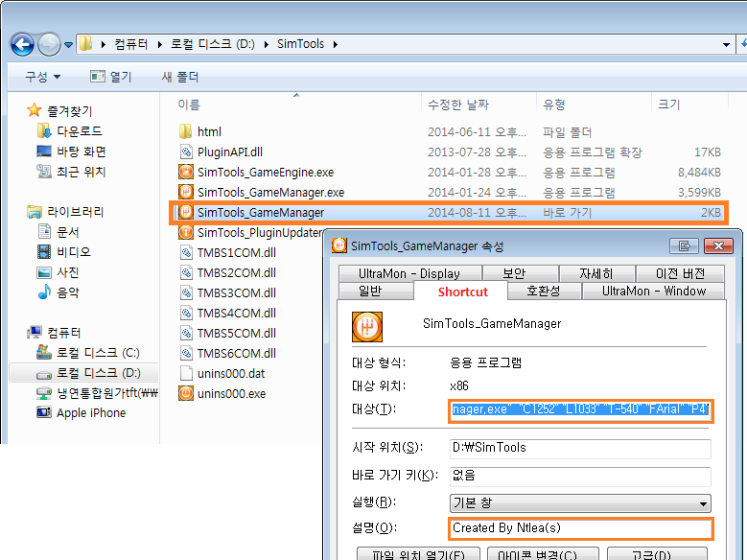Click the 열기 toolbar button

[x=111, y=77]
